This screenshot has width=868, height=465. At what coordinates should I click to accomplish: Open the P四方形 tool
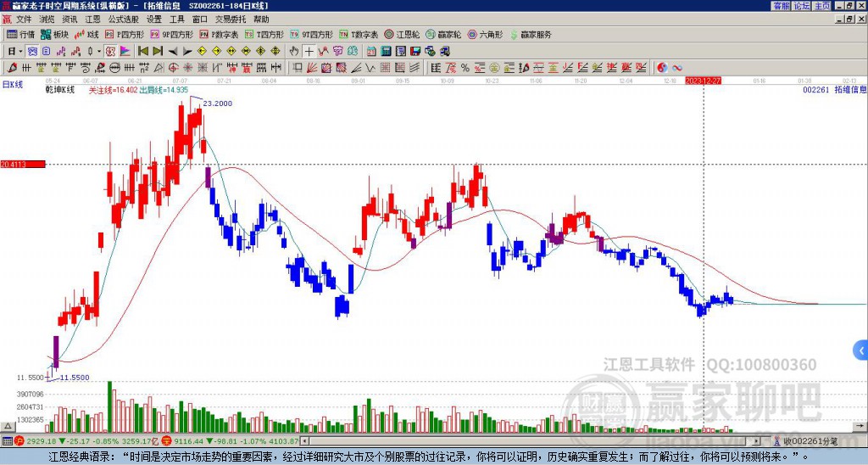[125, 34]
